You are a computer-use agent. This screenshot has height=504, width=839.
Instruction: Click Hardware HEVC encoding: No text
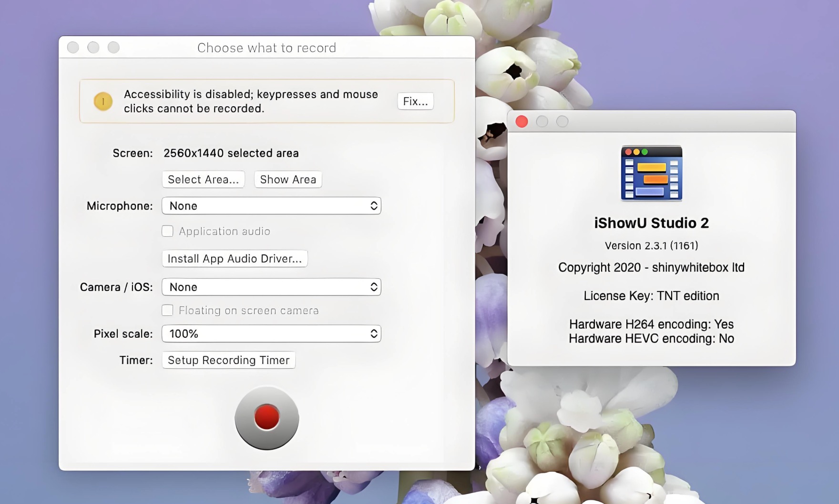[652, 338]
